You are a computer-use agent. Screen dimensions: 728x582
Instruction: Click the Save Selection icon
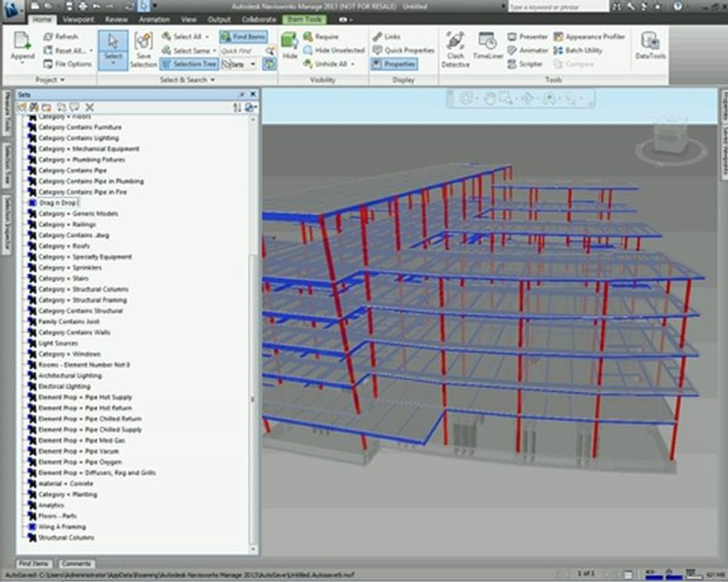(x=143, y=41)
